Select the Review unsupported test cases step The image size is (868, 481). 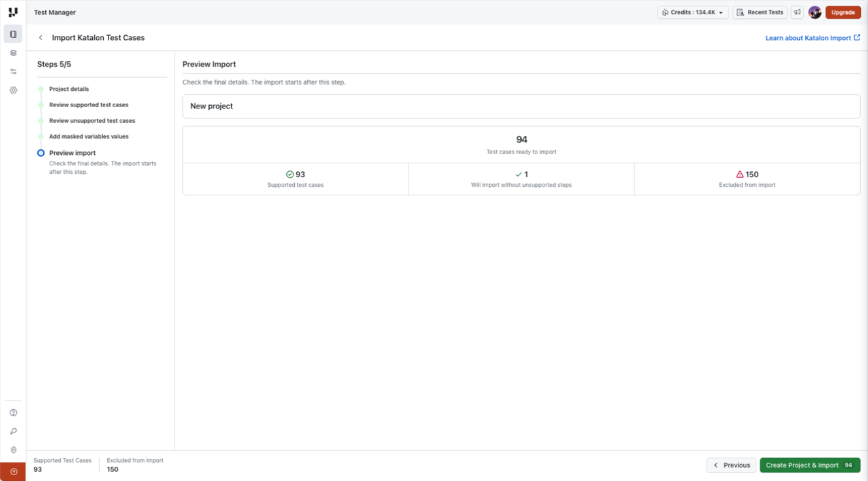(x=92, y=121)
